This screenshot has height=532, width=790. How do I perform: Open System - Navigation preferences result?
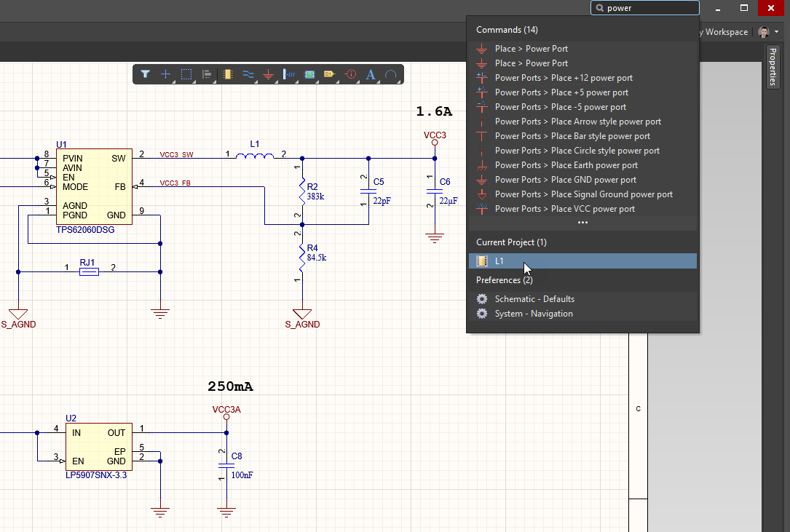coord(534,314)
